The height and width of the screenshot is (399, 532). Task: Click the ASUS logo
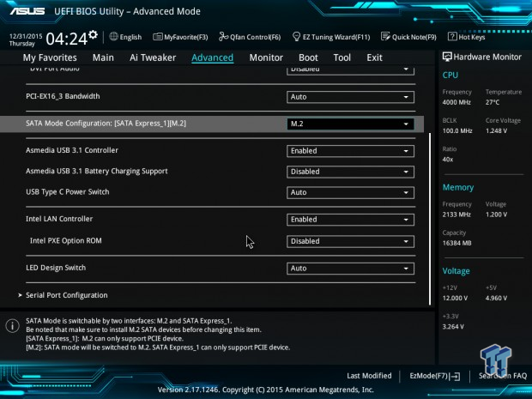(x=27, y=11)
